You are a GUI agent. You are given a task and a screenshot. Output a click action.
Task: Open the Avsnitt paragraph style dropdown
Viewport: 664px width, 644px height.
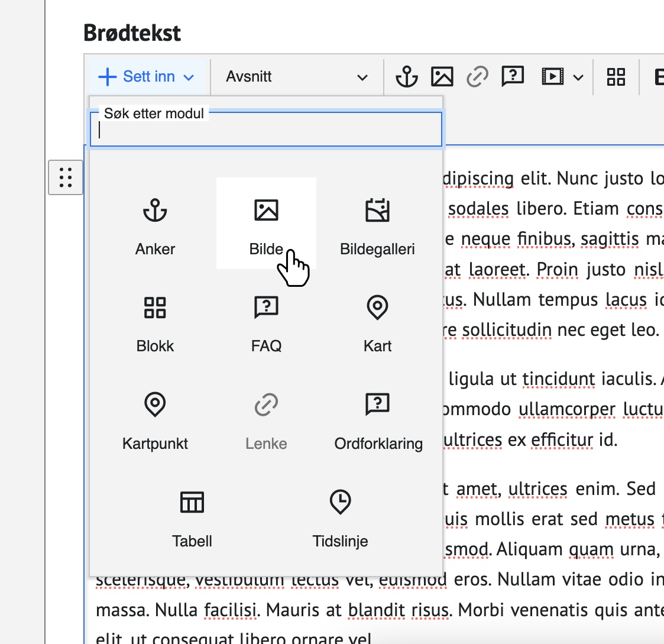[x=297, y=77]
